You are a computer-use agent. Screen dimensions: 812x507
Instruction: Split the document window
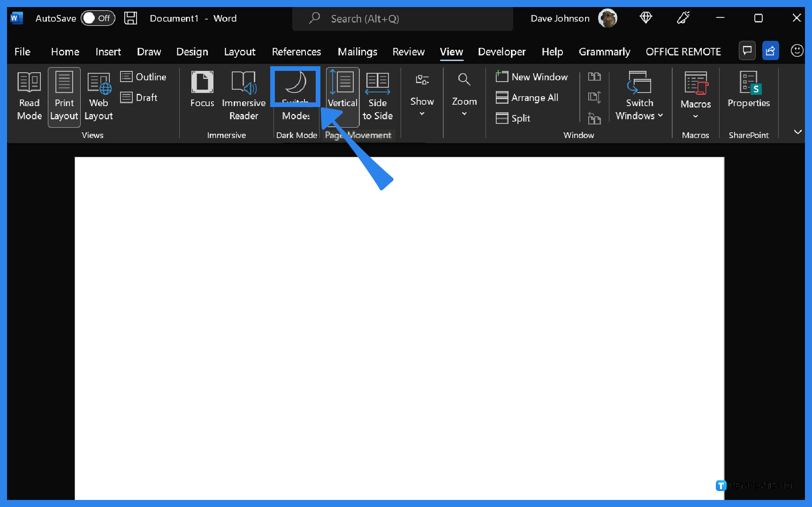513,118
